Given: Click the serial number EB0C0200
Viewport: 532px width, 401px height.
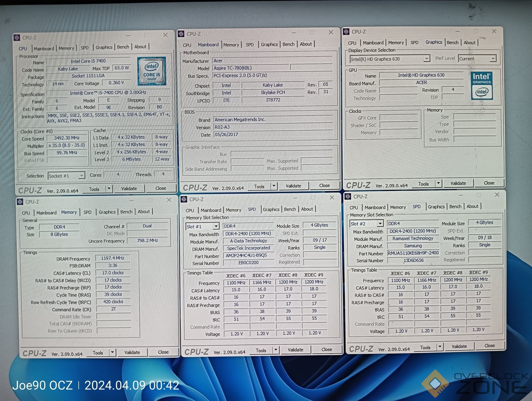Looking at the screenshot, I should click(248, 263).
